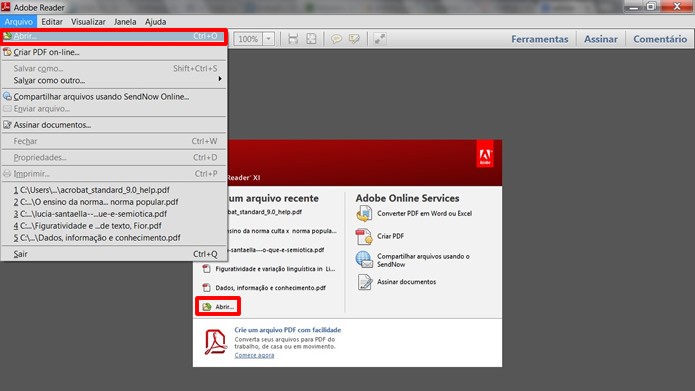The image size is (695, 391).
Task: Click the Adobe logo in welcome panel
Action: coord(485,154)
